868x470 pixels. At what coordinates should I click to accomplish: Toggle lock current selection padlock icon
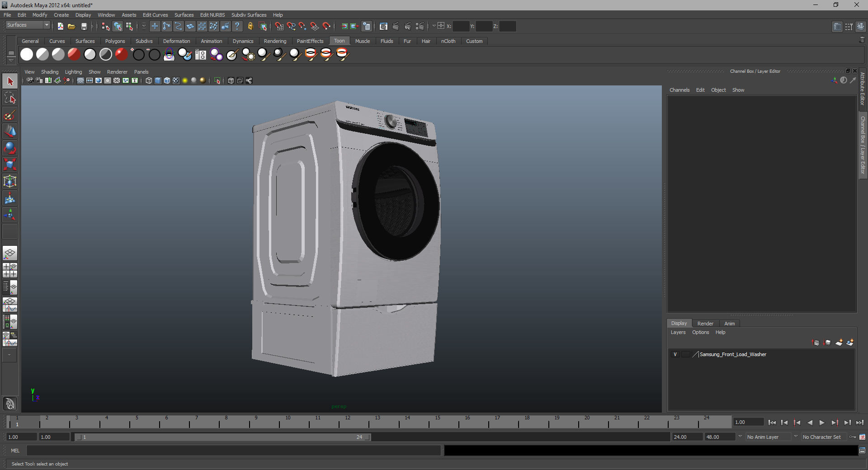tap(250, 26)
